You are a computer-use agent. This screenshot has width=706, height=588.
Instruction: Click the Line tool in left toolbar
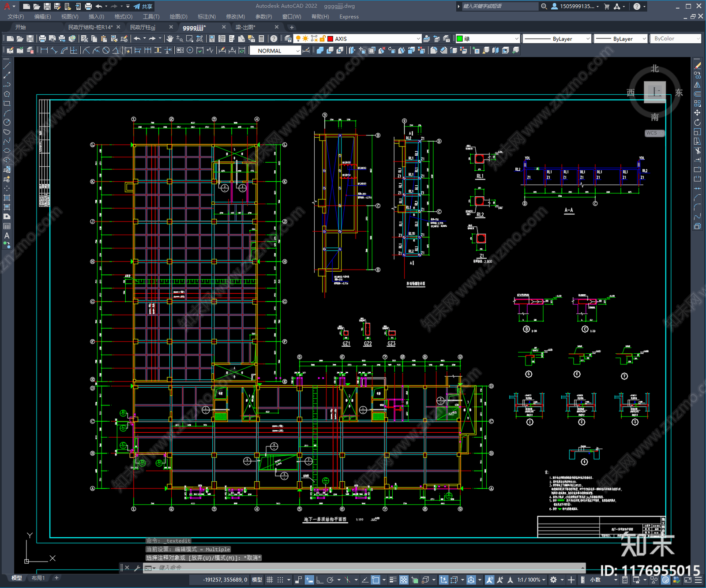[x=7, y=66]
